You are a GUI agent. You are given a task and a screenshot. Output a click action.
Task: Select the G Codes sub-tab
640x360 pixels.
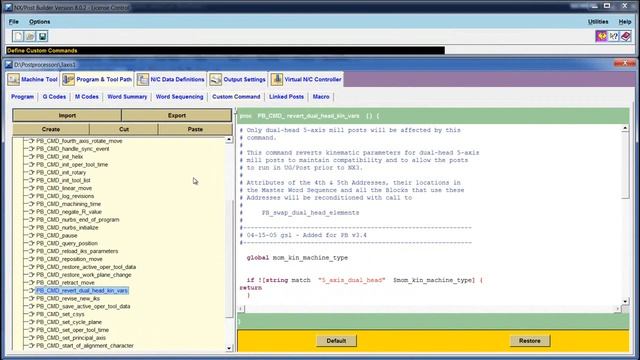(x=54, y=97)
